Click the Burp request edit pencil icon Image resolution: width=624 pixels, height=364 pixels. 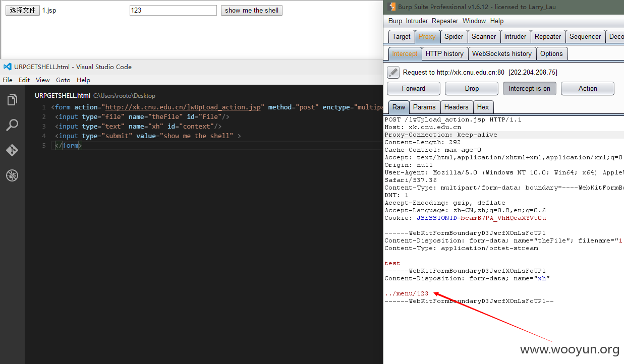click(393, 72)
